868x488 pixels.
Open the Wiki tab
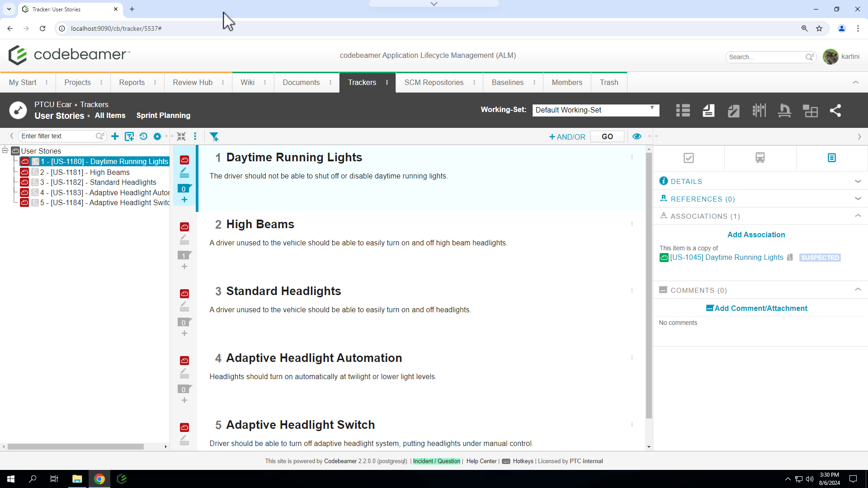click(247, 83)
